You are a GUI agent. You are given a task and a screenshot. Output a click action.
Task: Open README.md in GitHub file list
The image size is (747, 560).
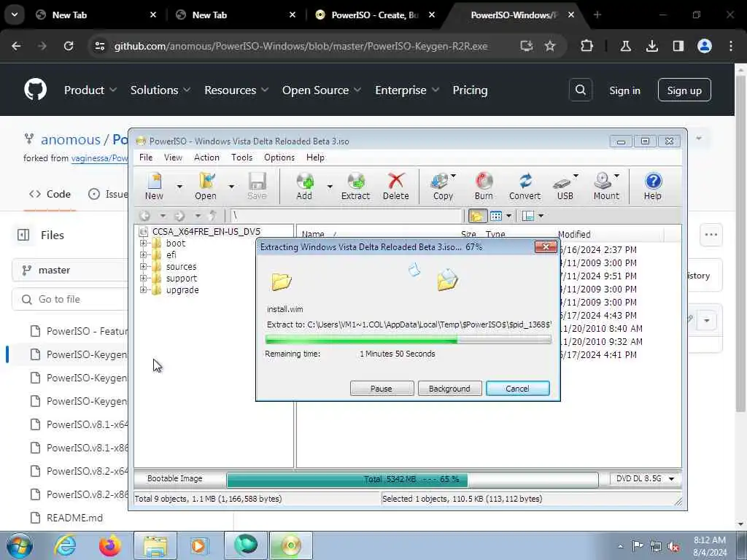click(74, 518)
